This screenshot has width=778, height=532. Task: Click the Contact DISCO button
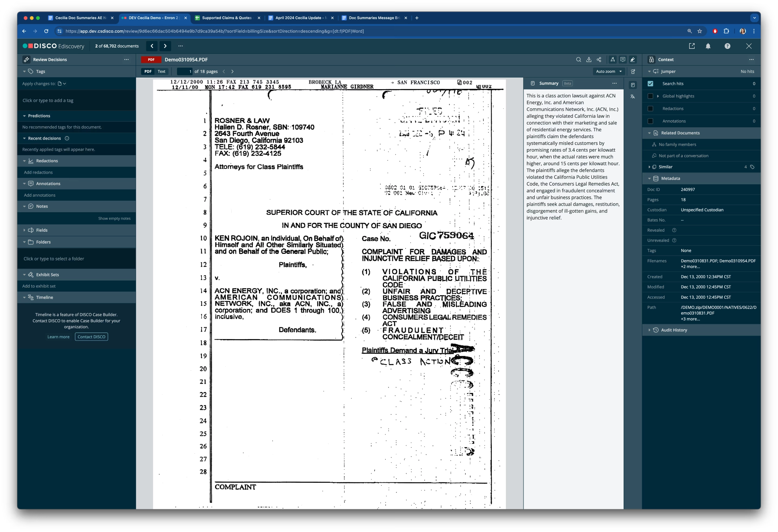(91, 337)
